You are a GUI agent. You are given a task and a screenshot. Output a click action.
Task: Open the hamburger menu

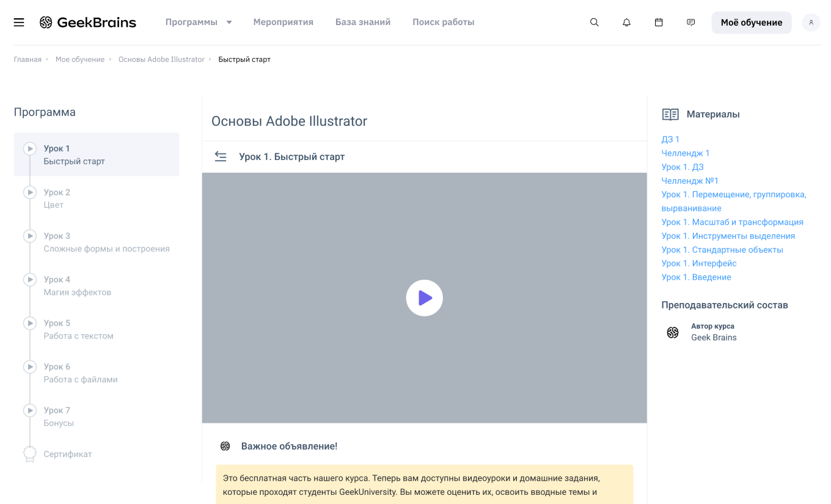(x=19, y=23)
